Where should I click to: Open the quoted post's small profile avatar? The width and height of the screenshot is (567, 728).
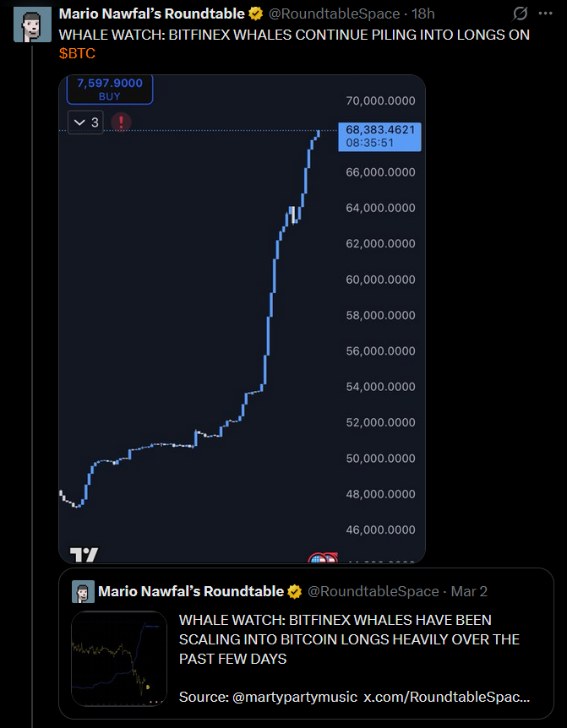[83, 591]
